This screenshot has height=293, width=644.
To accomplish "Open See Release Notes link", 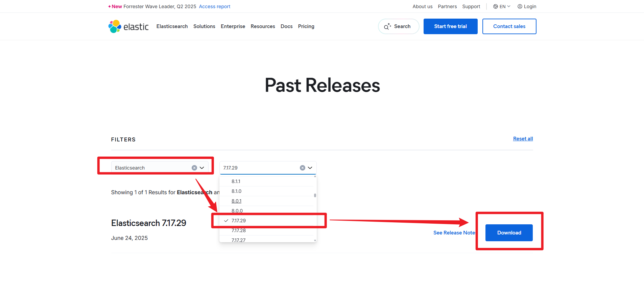I will 454,233.
